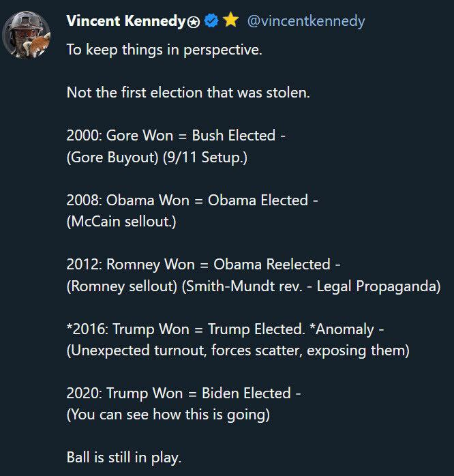Click the gold star badge icon

[230, 21]
